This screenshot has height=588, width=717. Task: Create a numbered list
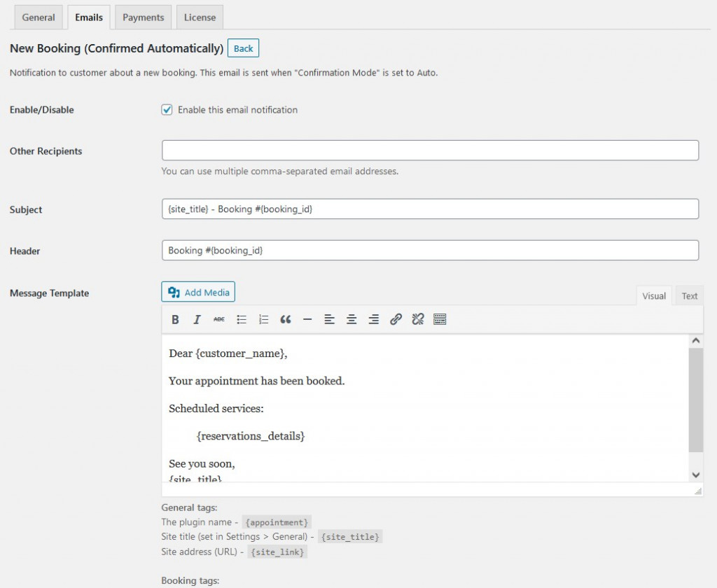pos(263,320)
